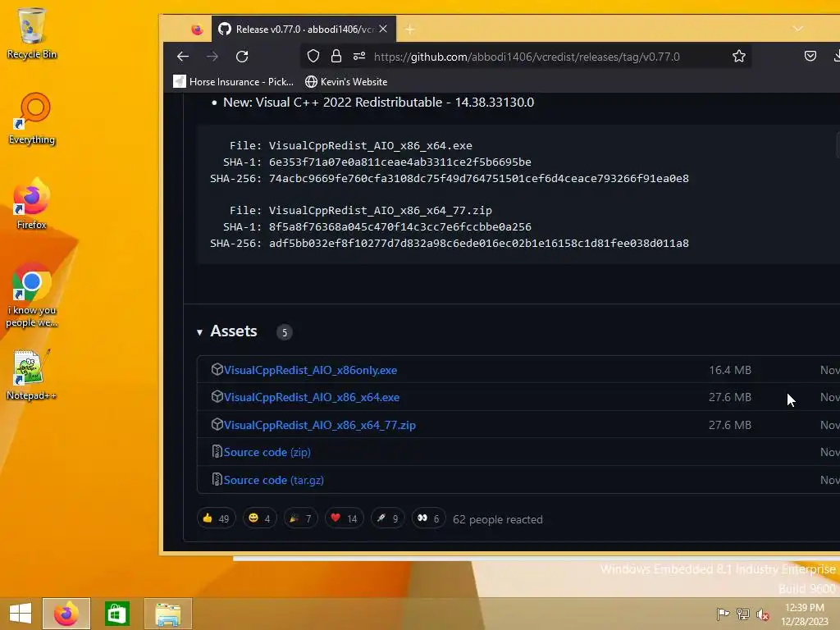The image size is (840, 630).
Task: Click the zip SHA-1 hash starting 8f5a8f76
Action: point(400,227)
